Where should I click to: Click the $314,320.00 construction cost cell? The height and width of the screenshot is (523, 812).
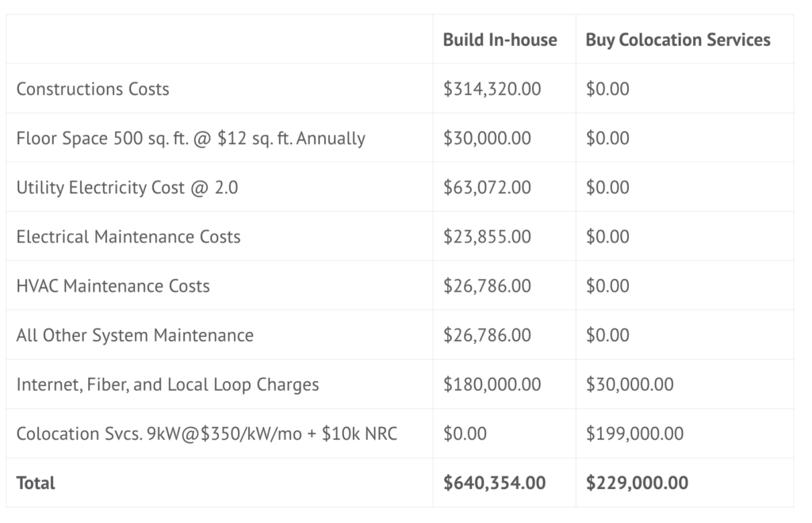(492, 89)
